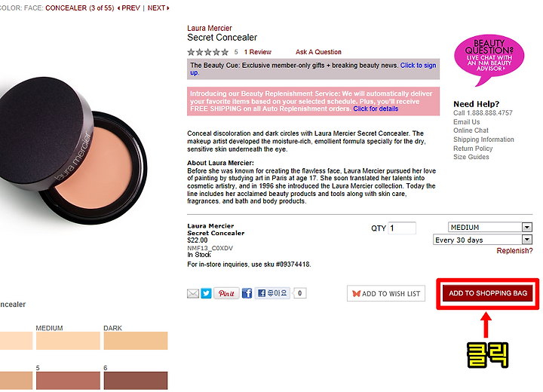
Task: Open the MEDIUM shade dropdown
Action: click(490, 228)
